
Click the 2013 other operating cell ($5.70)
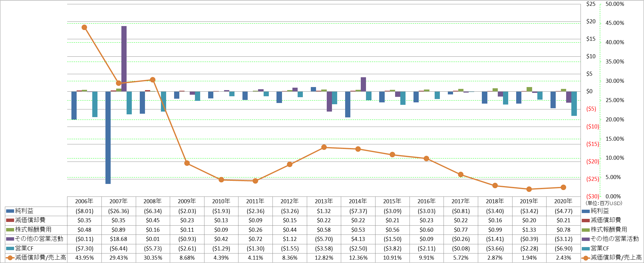point(324,239)
